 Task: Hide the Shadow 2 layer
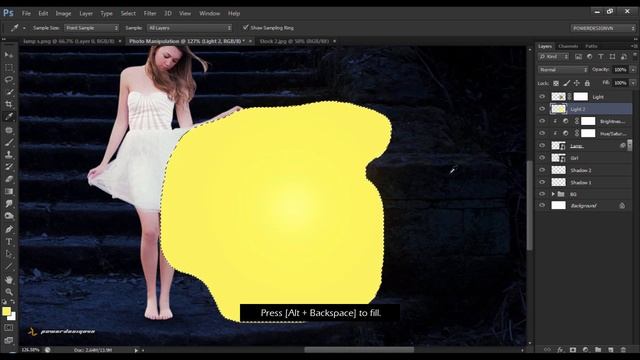(542, 170)
